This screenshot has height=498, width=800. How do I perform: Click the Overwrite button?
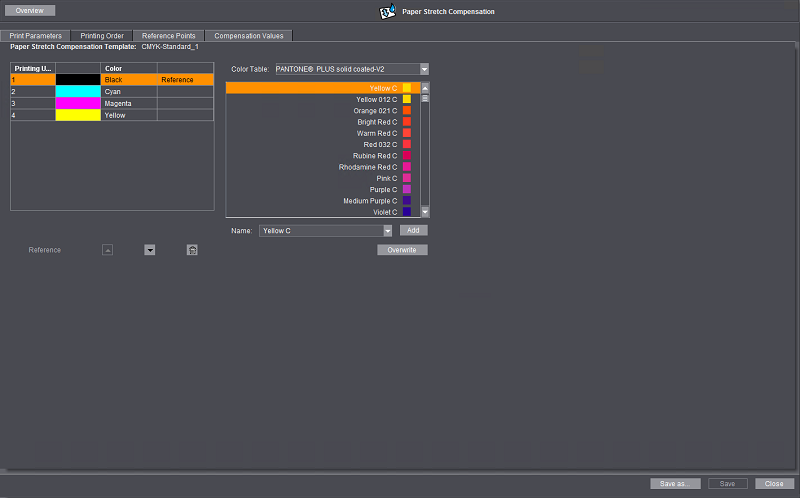402,250
